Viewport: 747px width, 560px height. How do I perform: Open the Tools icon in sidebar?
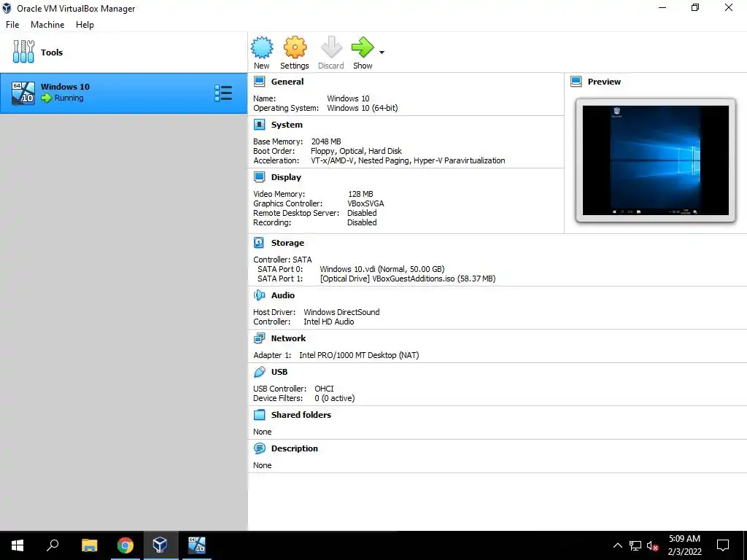click(x=23, y=52)
